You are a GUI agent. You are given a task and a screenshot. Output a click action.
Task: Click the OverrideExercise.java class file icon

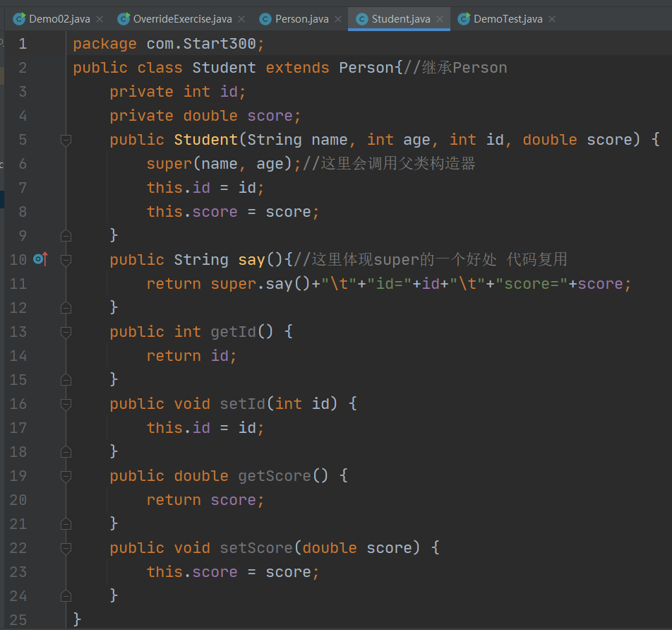coord(124,19)
